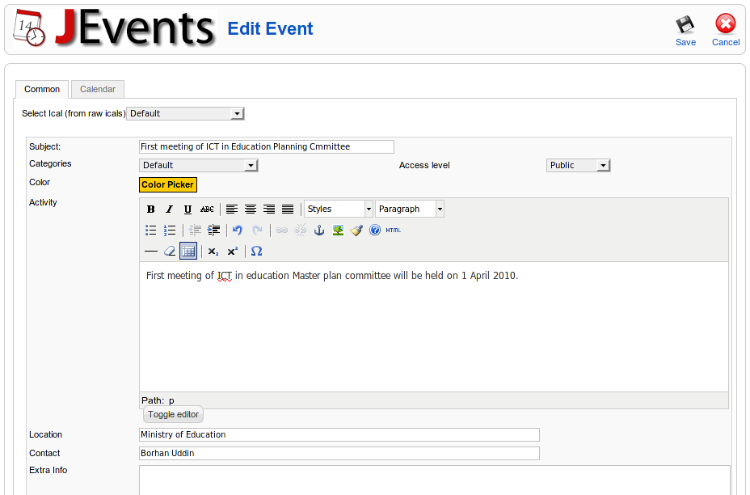The height and width of the screenshot is (495, 750).
Task: Click inside the Activity editor text body
Action: point(434,327)
